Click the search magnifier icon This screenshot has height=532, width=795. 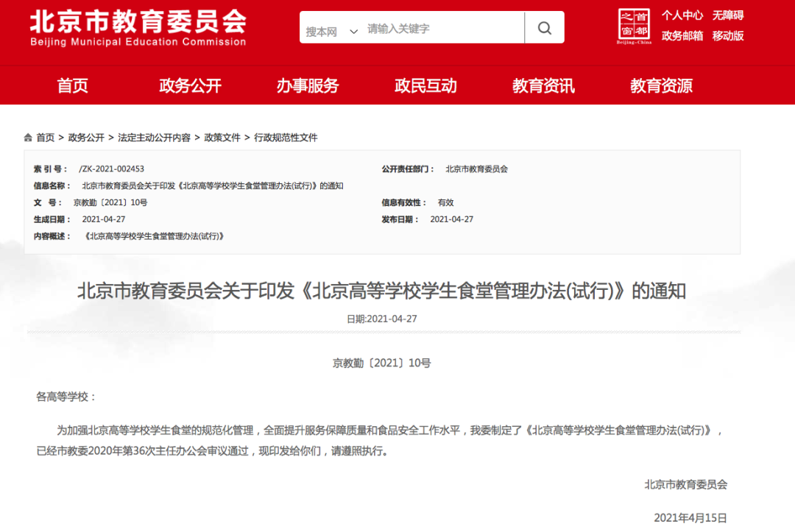[x=545, y=28]
